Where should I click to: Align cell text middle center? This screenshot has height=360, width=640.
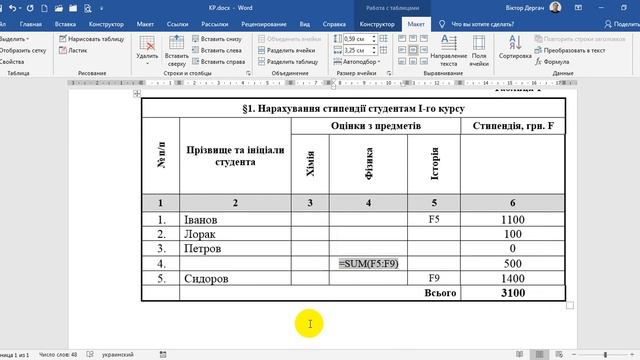pyautogui.click(x=413, y=50)
